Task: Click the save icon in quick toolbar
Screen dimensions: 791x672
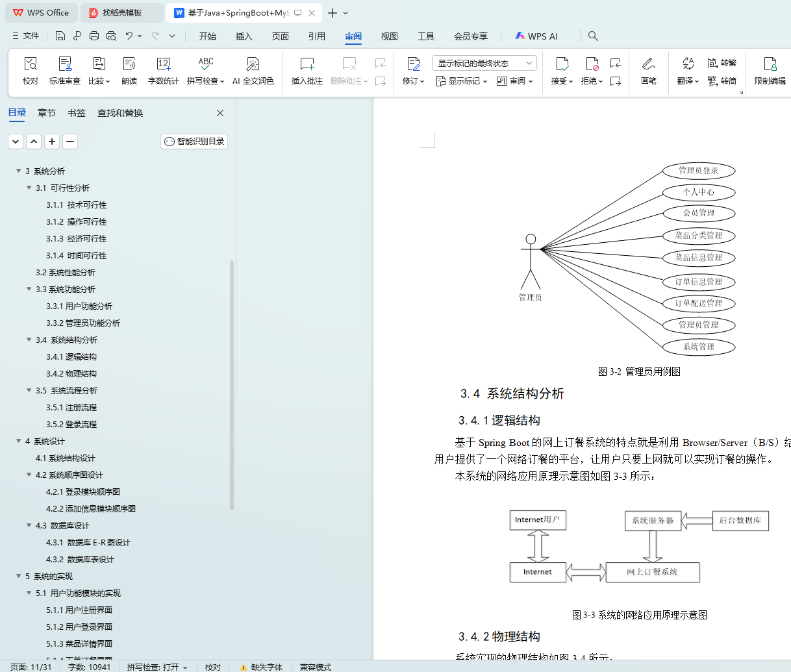Action: (x=60, y=36)
